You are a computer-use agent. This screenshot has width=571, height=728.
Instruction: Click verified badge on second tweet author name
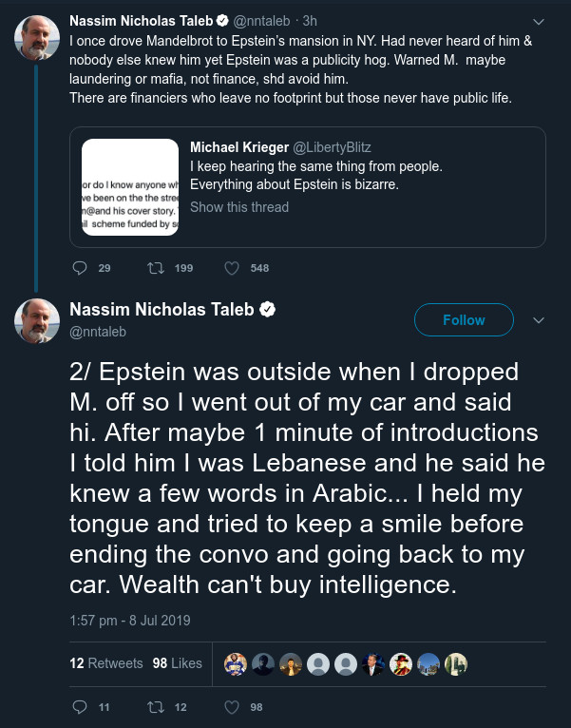point(269,311)
